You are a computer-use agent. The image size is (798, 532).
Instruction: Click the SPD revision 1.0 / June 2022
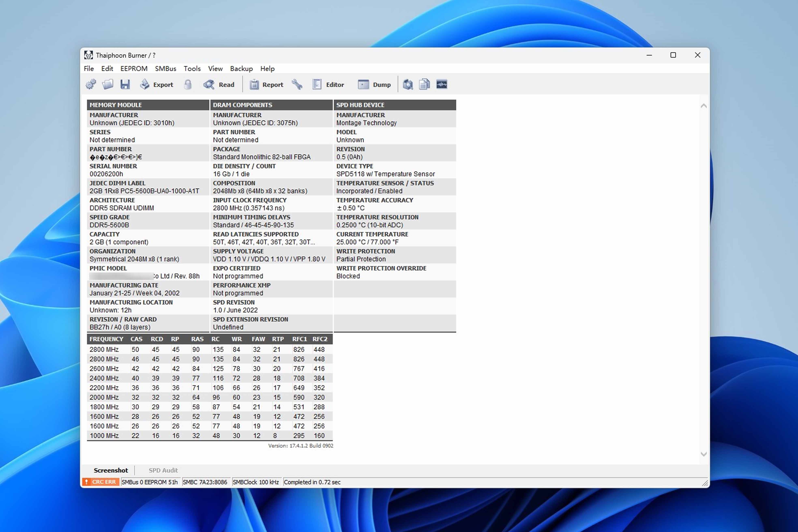click(235, 310)
